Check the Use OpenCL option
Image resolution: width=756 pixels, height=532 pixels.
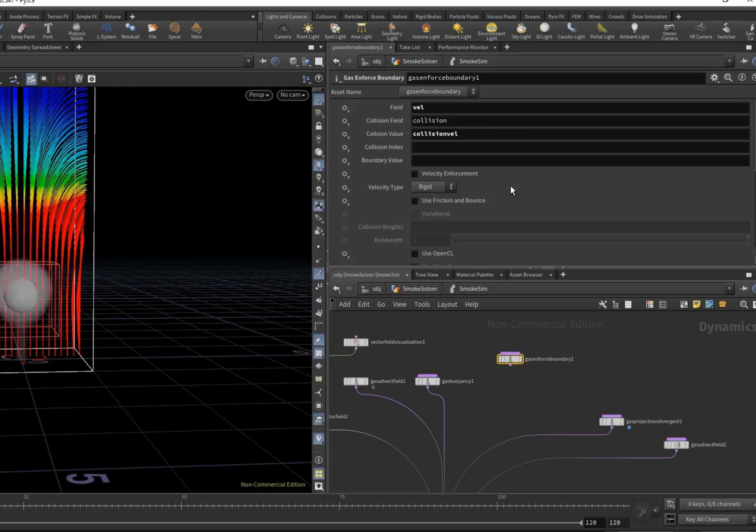[x=415, y=254]
